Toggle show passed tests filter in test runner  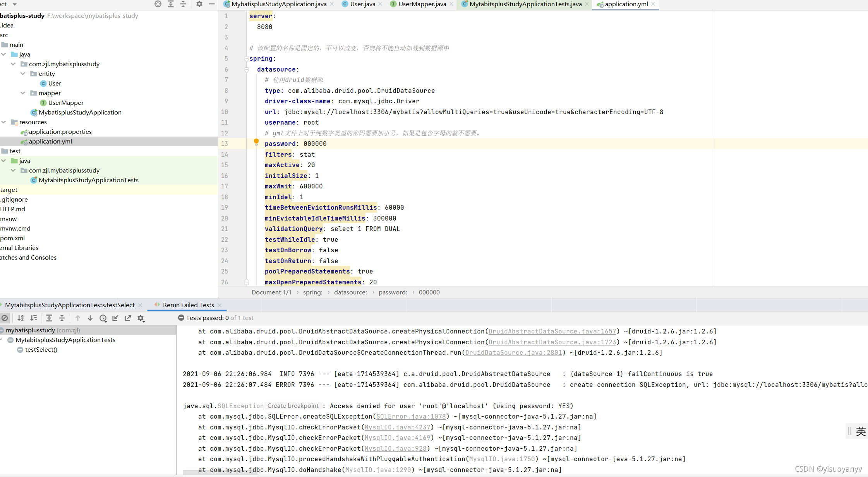[x=5, y=318]
